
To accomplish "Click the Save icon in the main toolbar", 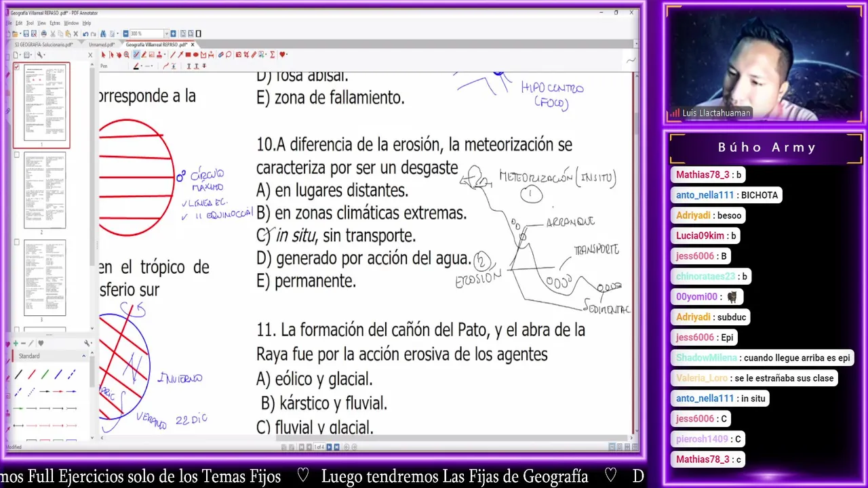I will [26, 34].
